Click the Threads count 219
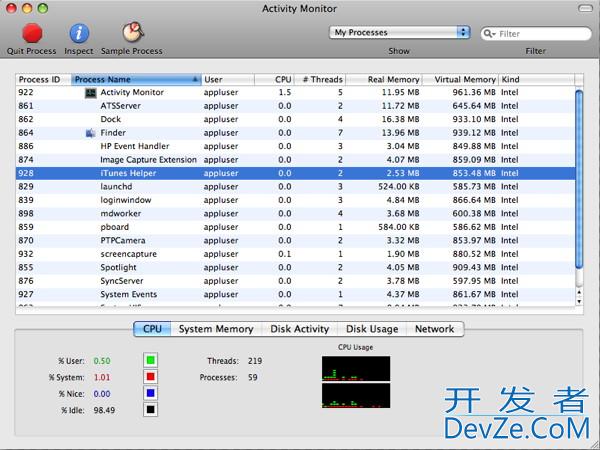The image size is (600, 450). click(255, 361)
